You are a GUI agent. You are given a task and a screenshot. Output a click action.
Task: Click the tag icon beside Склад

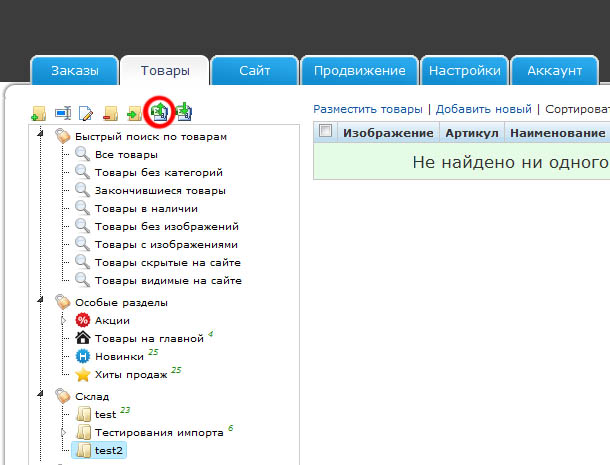63,396
